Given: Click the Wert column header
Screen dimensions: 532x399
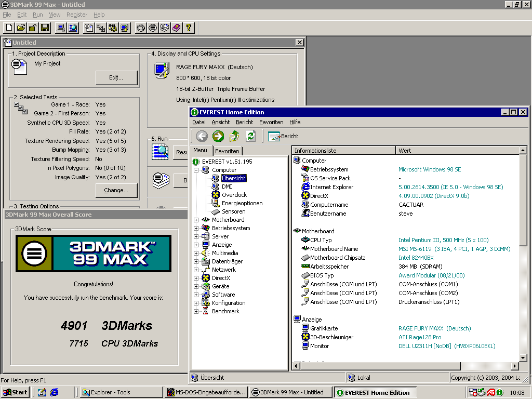Looking at the screenshot, I should point(457,151).
